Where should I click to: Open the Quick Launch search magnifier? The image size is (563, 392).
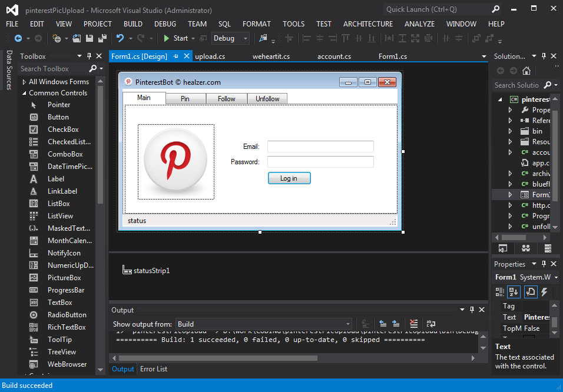(495, 9)
